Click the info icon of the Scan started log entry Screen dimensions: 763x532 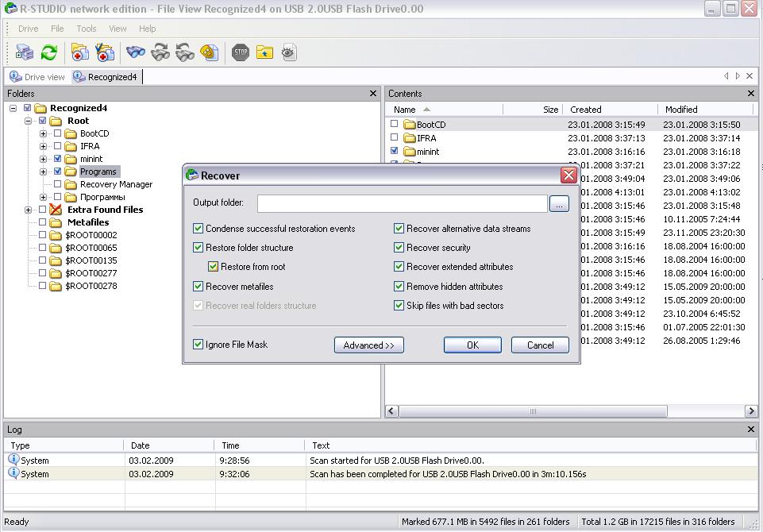coord(13,459)
